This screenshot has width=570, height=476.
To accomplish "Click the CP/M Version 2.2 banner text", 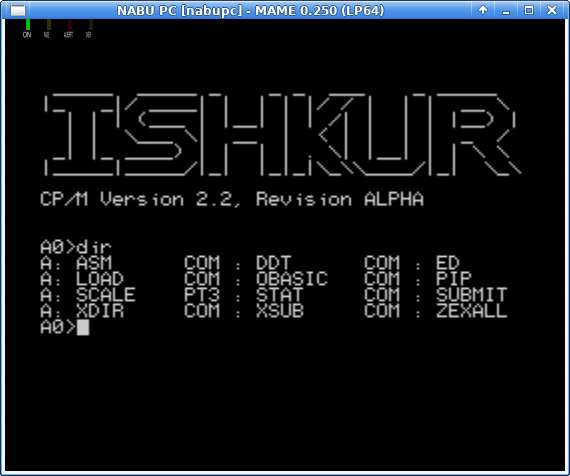I will point(232,199).
